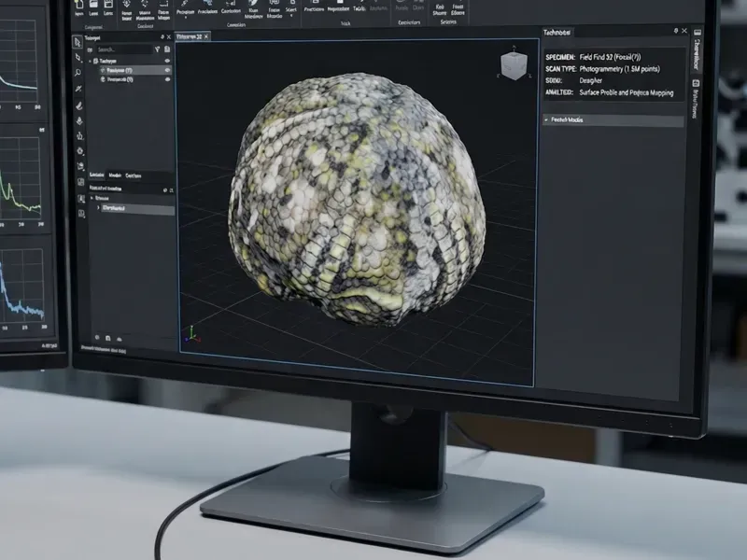The image size is (747, 560).
Task: Click first icon in ribbon's top-left corner
Action: [x=78, y=4]
